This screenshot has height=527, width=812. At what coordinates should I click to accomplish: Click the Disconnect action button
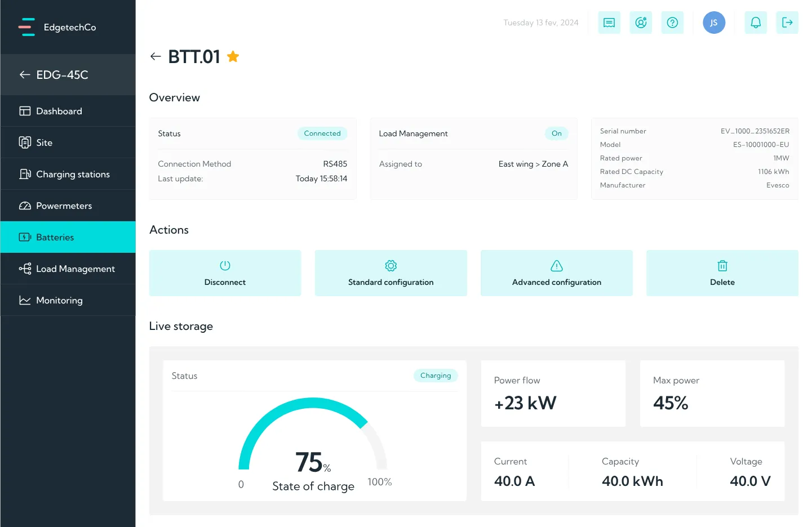pos(225,273)
